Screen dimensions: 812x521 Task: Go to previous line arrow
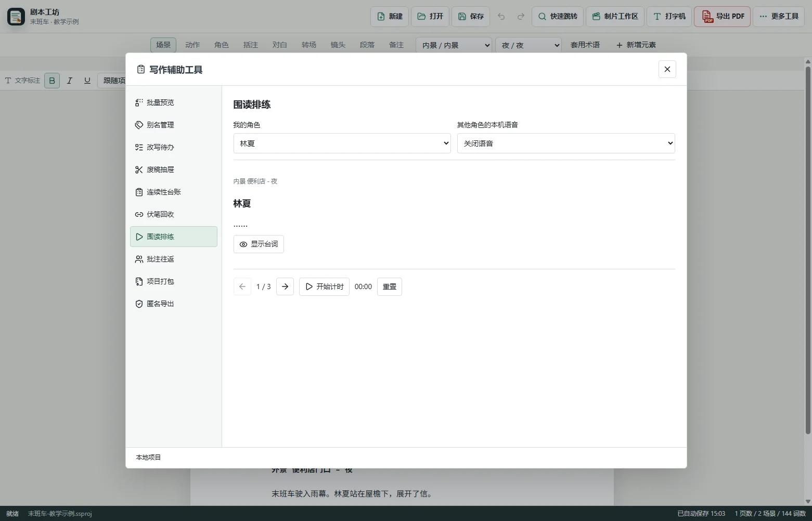pyautogui.click(x=242, y=286)
